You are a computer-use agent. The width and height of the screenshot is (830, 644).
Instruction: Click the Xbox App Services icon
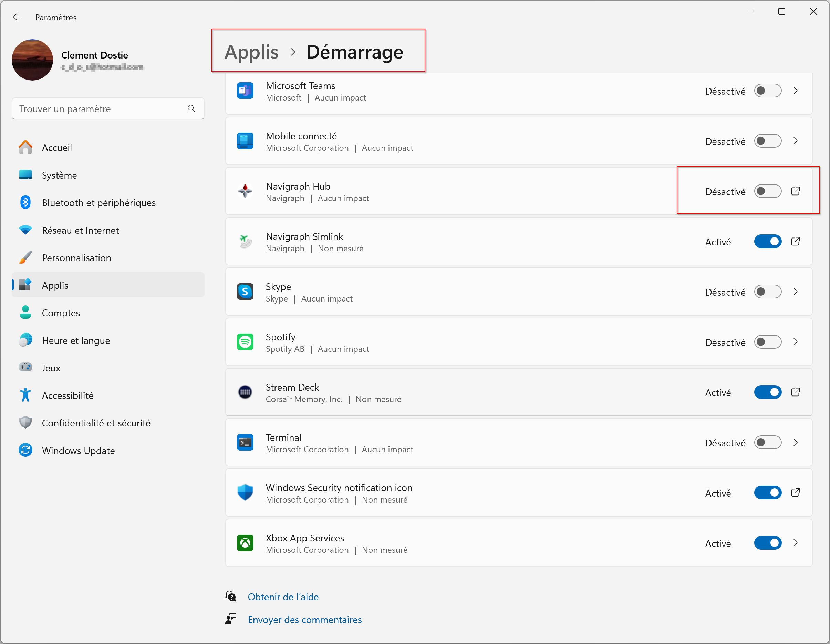(245, 542)
